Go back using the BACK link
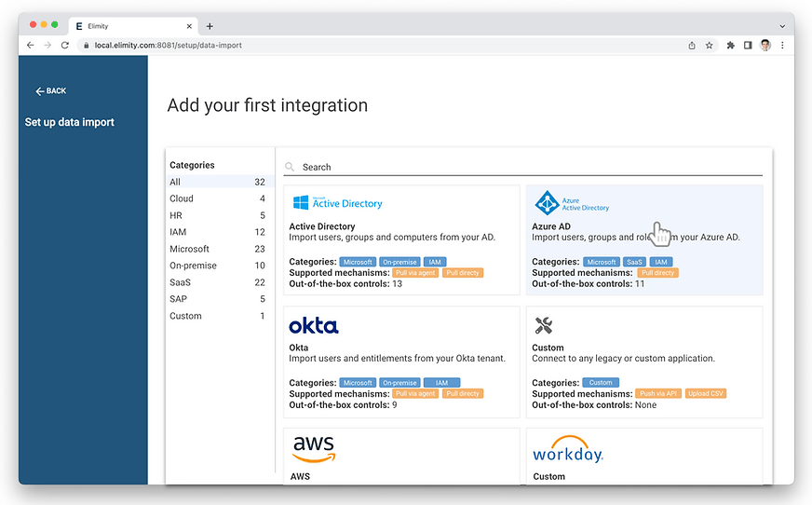The image size is (812, 505). pyautogui.click(x=50, y=91)
